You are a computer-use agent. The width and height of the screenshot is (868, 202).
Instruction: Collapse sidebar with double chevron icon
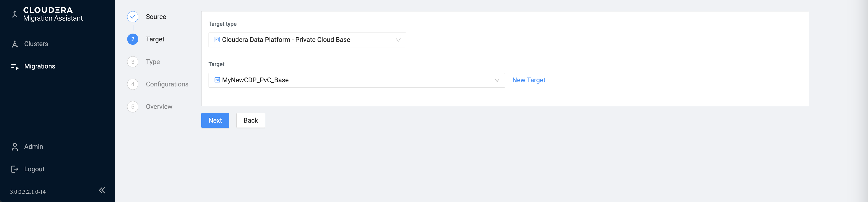[102, 191]
